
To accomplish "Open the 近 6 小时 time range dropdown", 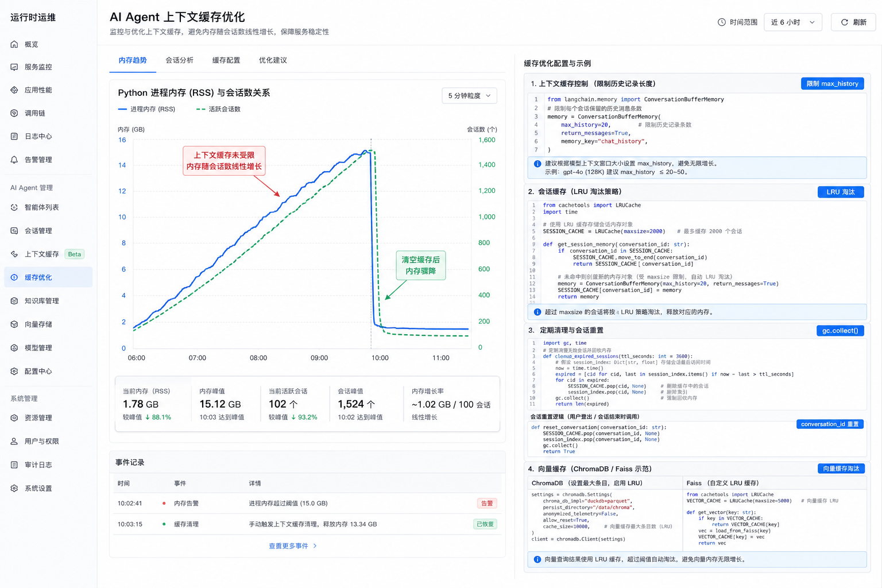I will 793,22.
